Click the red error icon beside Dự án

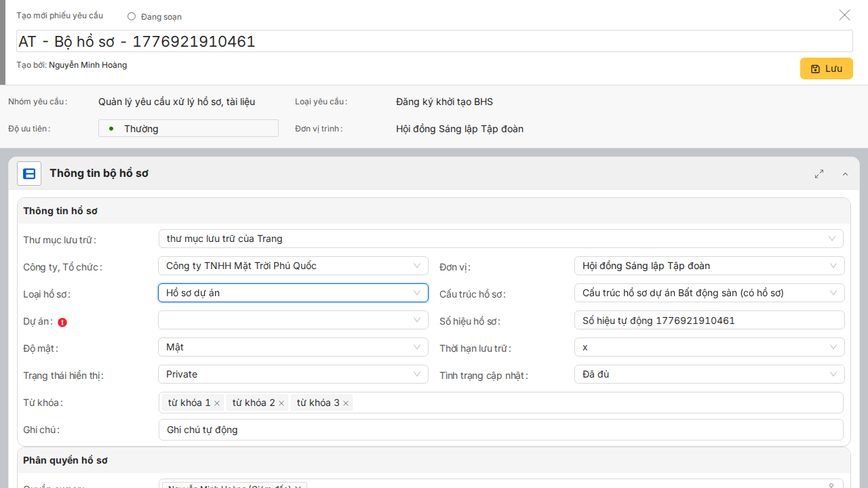62,323
